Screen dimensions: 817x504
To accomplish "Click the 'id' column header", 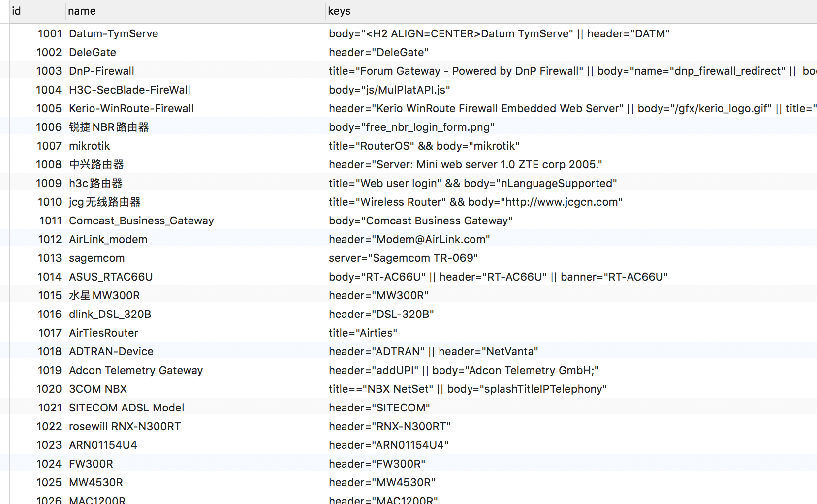I will coord(37,11).
